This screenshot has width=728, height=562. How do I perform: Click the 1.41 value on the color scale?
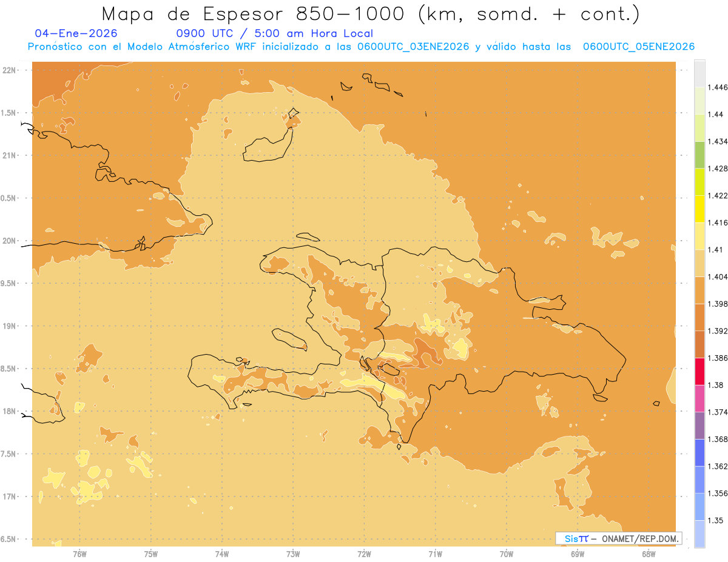[x=715, y=249]
